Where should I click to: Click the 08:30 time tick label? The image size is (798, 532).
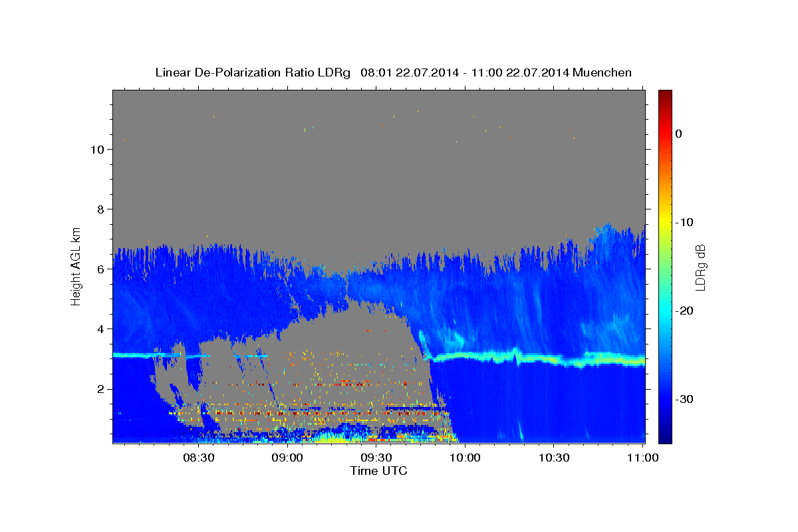pos(198,458)
